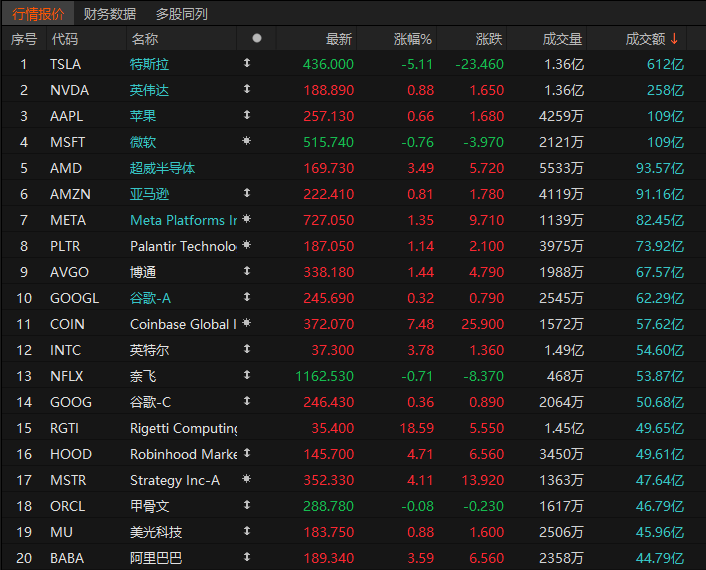Open the 超威半导体 stock name

(x=162, y=168)
